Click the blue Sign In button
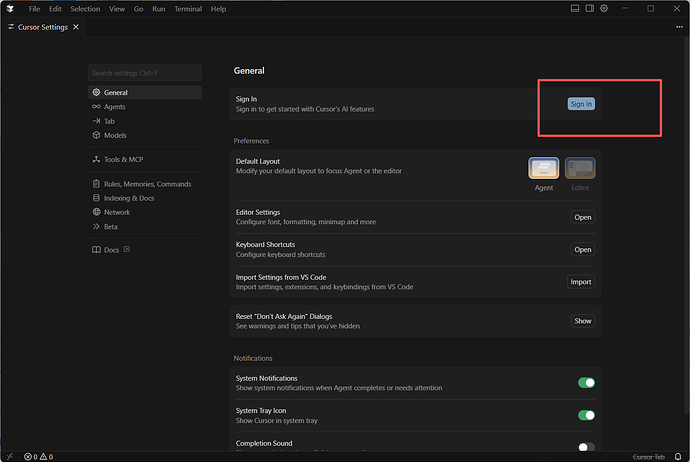 tap(581, 104)
